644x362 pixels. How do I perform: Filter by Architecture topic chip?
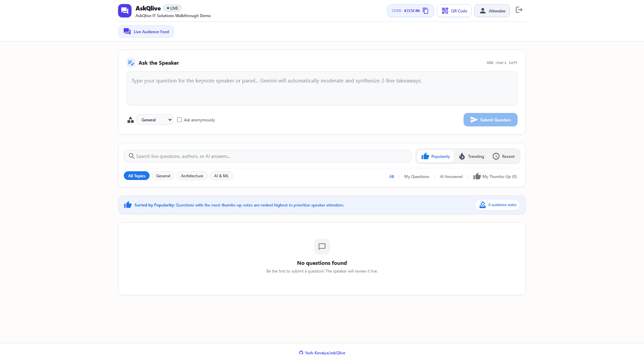pyautogui.click(x=192, y=176)
